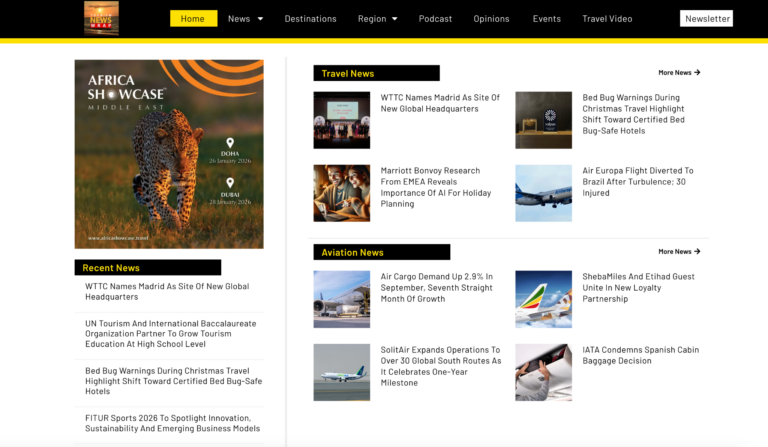The width and height of the screenshot is (768, 447).
Task: Open the WTTC Madrid headquarters article thumbnail
Action: coord(342,120)
